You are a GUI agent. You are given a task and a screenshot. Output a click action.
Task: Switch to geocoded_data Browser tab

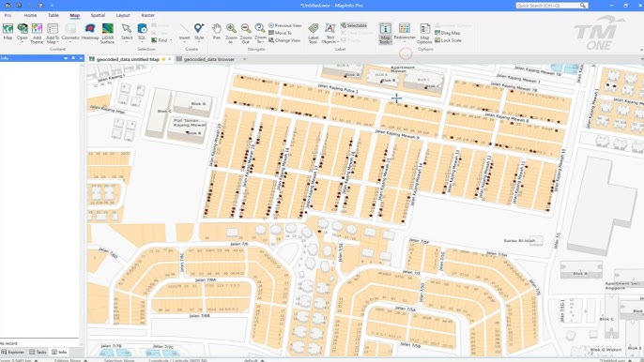coord(209,59)
